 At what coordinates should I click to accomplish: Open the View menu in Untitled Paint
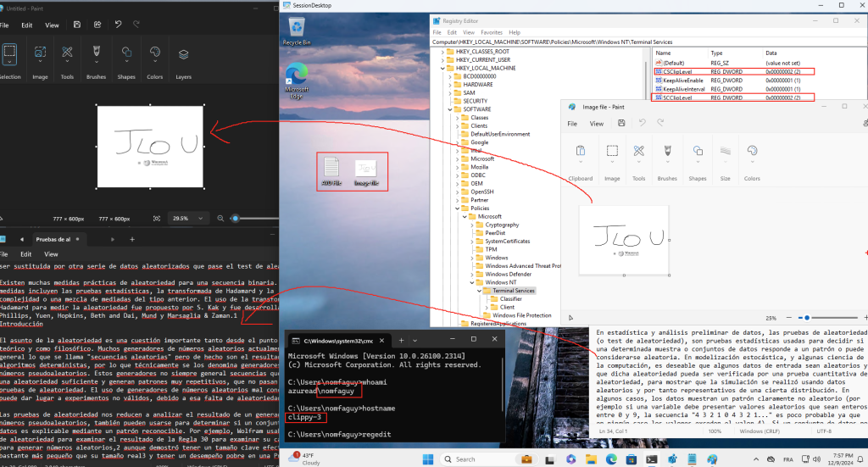pos(52,25)
